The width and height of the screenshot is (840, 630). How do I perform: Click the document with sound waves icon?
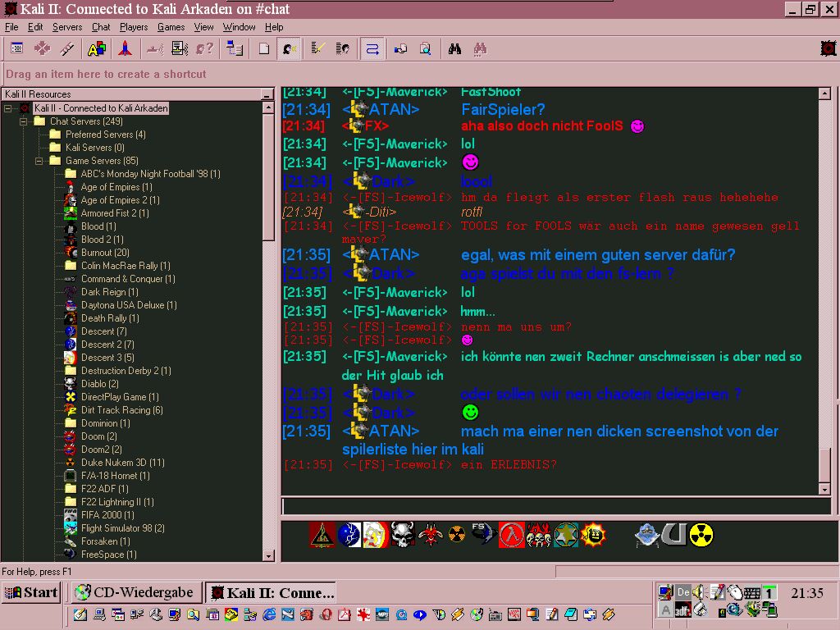click(x=180, y=49)
